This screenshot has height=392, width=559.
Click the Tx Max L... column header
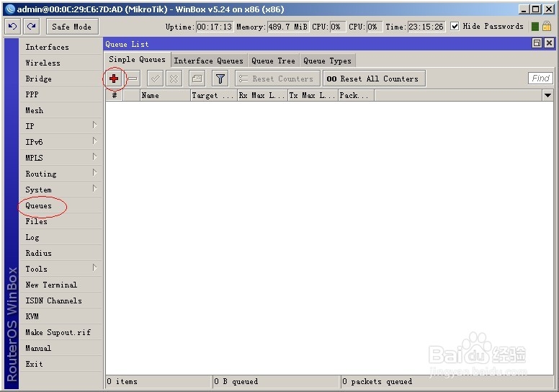point(313,95)
